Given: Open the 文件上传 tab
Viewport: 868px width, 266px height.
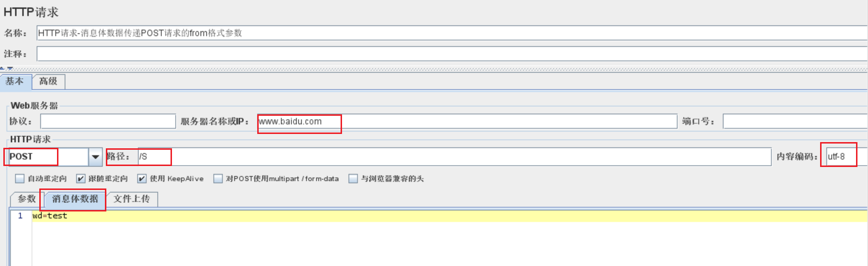Looking at the screenshot, I should [132, 199].
